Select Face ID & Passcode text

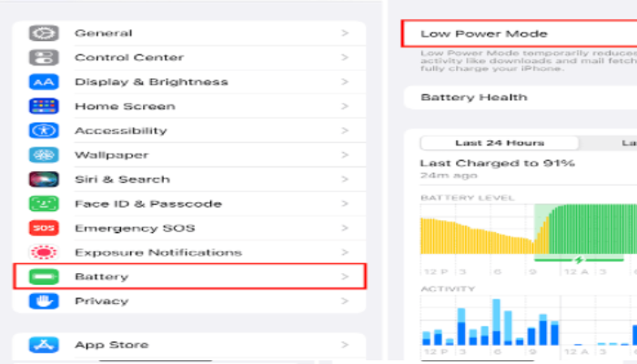pyautogui.click(x=148, y=204)
